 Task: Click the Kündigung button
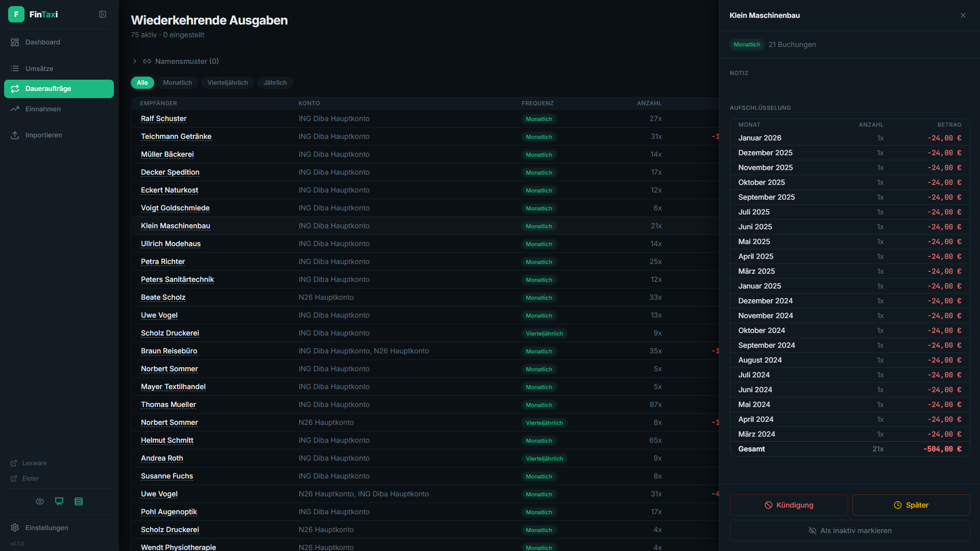pyautogui.click(x=788, y=505)
